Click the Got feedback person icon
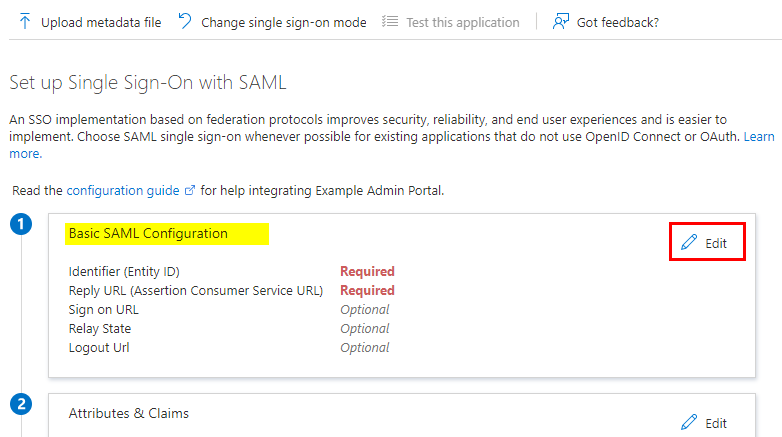 pos(561,21)
